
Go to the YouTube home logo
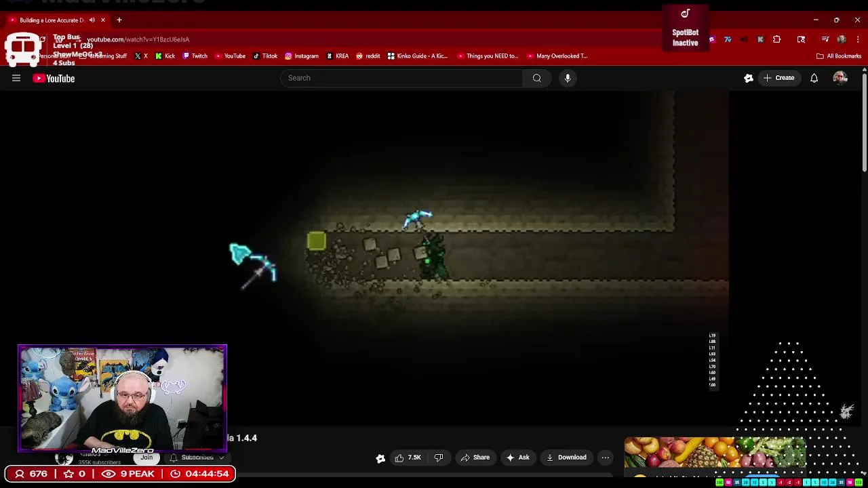[54, 79]
